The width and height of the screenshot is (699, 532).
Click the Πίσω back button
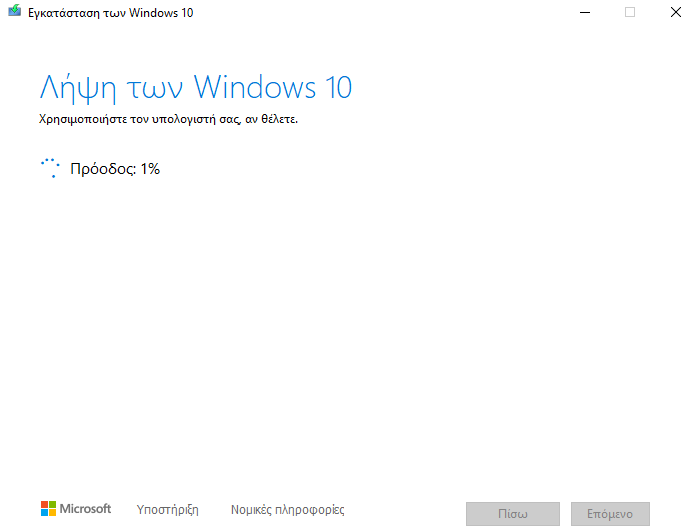point(513,514)
